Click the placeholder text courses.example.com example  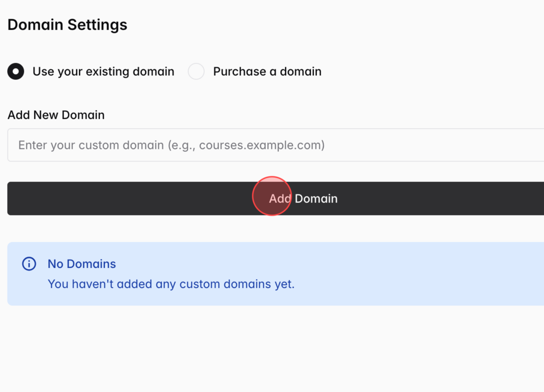(x=171, y=145)
